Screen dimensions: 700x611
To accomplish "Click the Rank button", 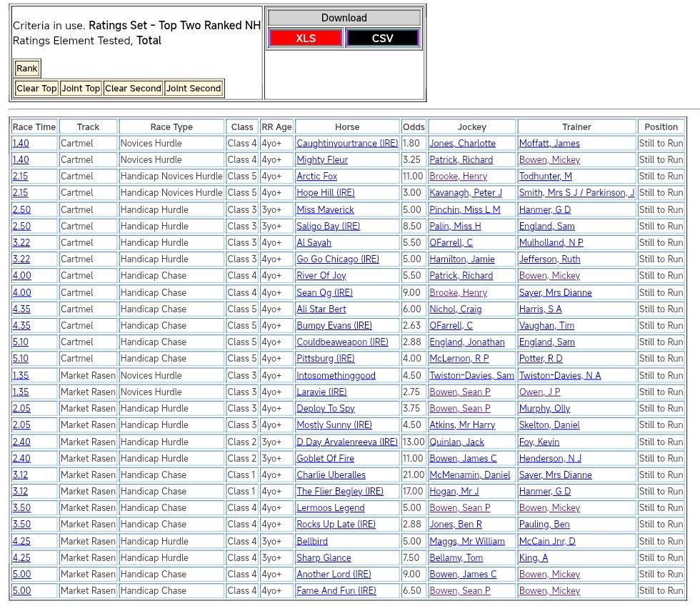I will coord(27,69).
